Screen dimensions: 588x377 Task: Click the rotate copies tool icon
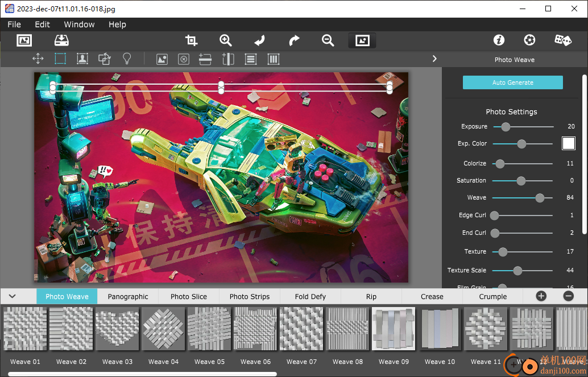pyautogui.click(x=105, y=59)
